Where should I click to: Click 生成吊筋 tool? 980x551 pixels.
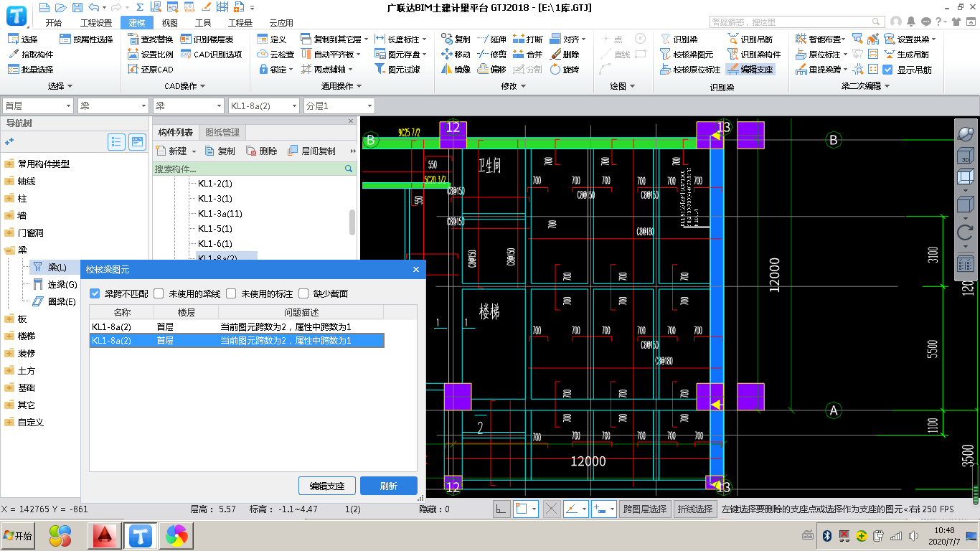click(906, 55)
